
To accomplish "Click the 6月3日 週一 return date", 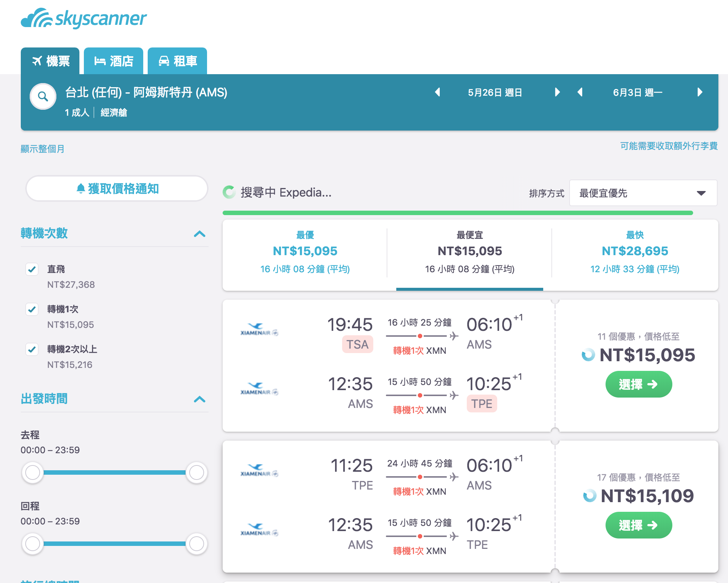I will pyautogui.click(x=637, y=92).
